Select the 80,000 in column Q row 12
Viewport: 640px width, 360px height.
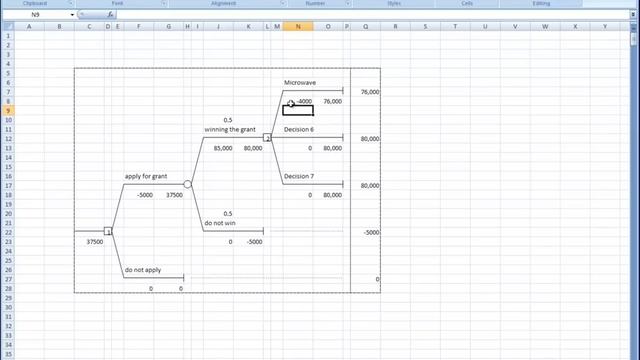[x=370, y=139]
